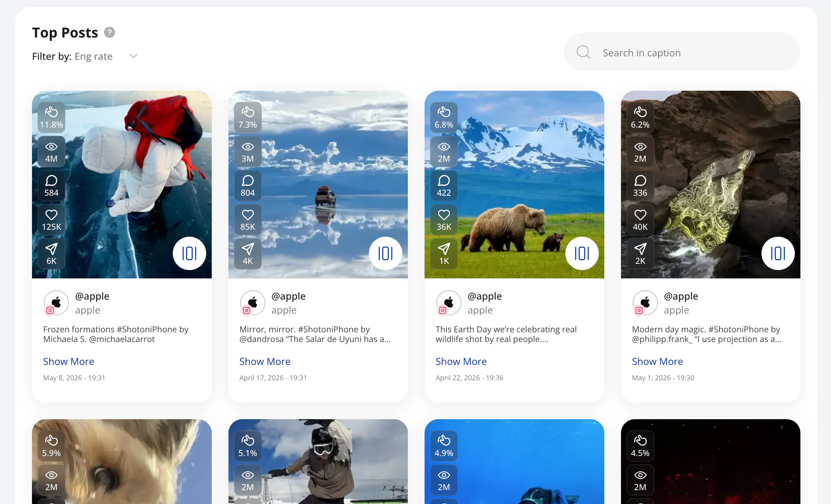Click the April 22, 2026 - 19:36 date
The width and height of the screenshot is (831, 504).
tap(469, 378)
